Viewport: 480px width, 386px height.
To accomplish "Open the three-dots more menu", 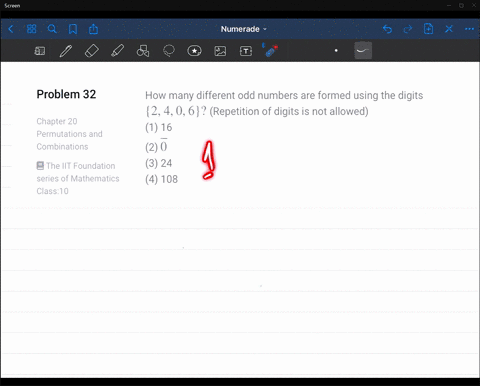I will click(x=469, y=29).
